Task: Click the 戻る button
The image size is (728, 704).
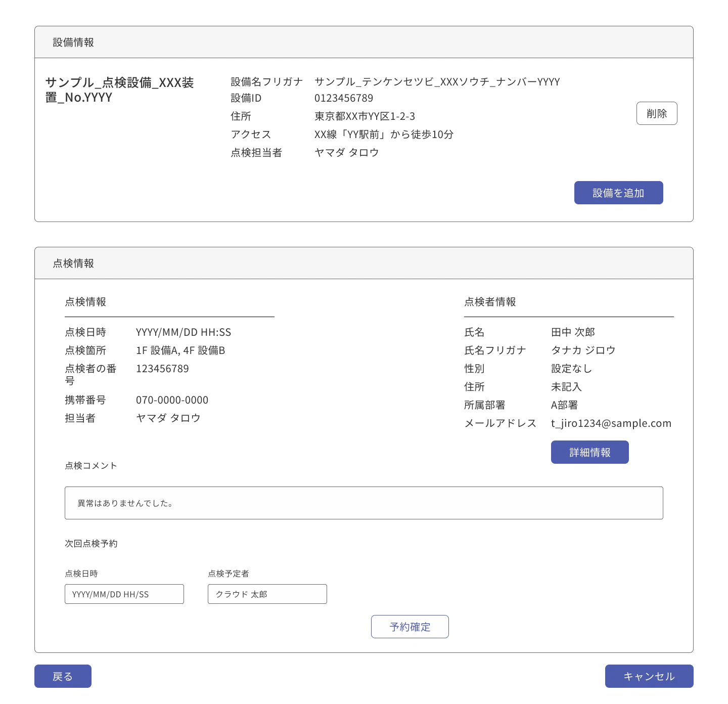Action: tap(63, 676)
